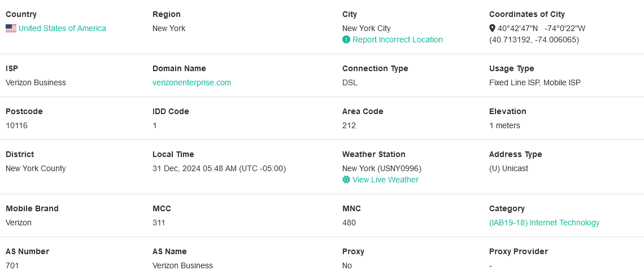The height and width of the screenshot is (279, 644).
Task: Click the New York County district value
Action: click(x=36, y=168)
